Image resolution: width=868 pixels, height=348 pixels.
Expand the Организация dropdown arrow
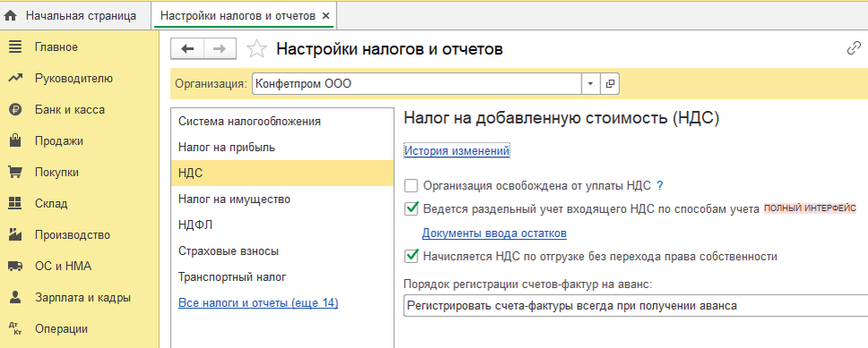tap(590, 84)
